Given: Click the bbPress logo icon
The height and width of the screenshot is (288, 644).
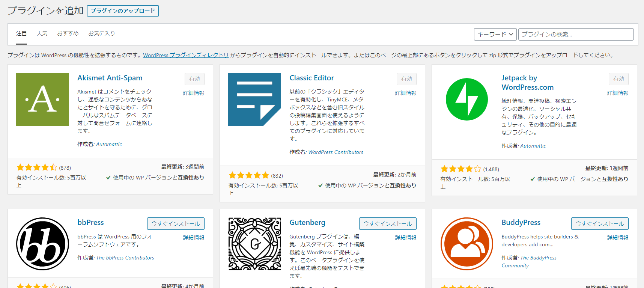Looking at the screenshot, I should tap(42, 244).
